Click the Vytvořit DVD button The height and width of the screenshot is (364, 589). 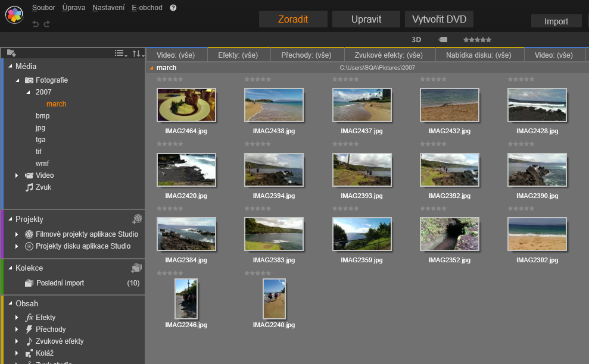coord(439,19)
